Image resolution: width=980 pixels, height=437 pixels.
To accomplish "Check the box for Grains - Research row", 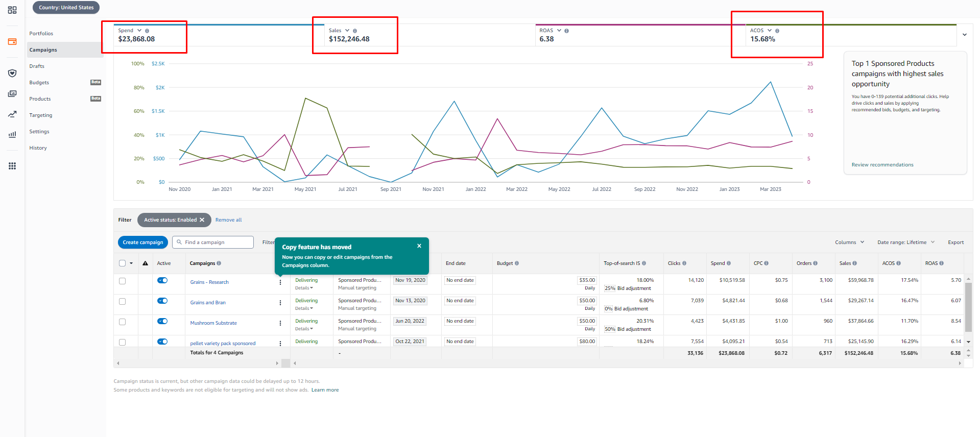I will (x=122, y=281).
